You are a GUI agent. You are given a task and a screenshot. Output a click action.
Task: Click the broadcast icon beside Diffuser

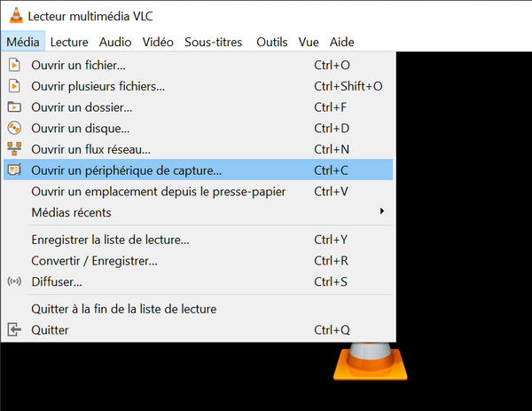pos(14,281)
